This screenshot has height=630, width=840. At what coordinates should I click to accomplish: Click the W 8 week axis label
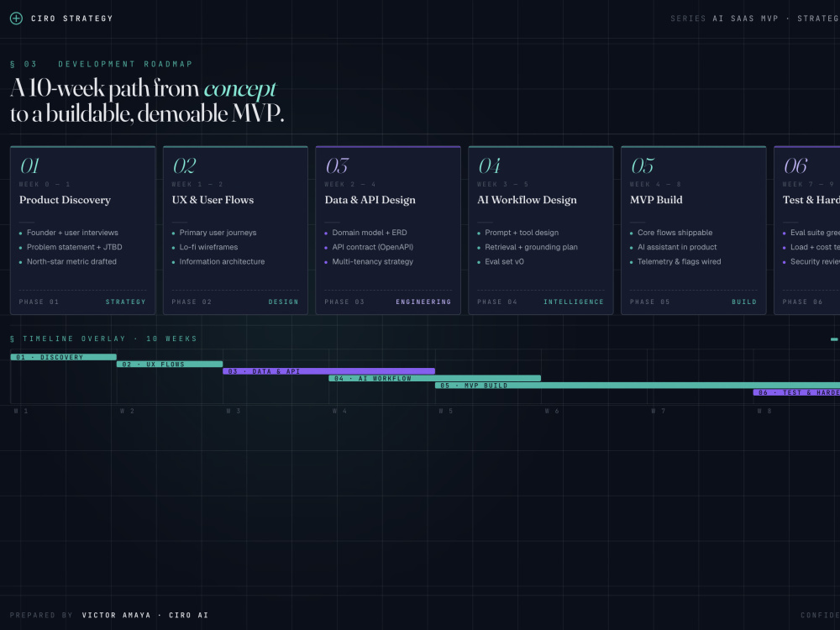(764, 411)
